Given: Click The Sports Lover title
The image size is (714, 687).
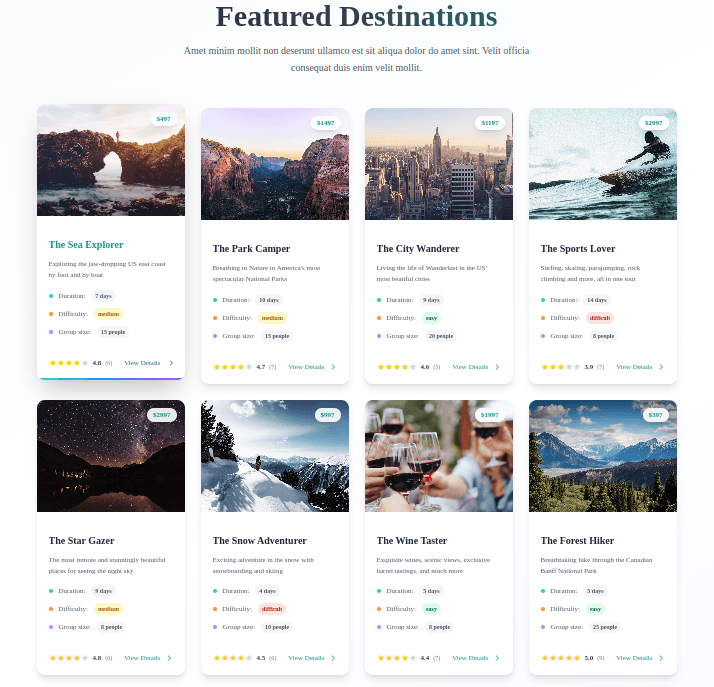Looking at the screenshot, I should click(578, 249).
